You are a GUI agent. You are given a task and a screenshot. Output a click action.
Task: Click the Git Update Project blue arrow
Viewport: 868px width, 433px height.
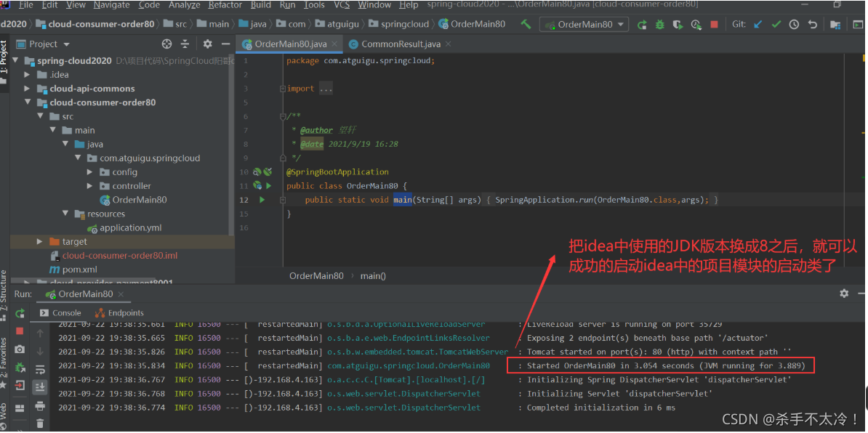(x=758, y=24)
